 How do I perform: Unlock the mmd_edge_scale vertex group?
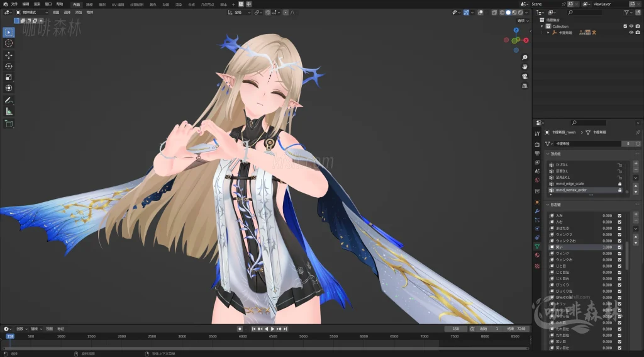(619, 184)
